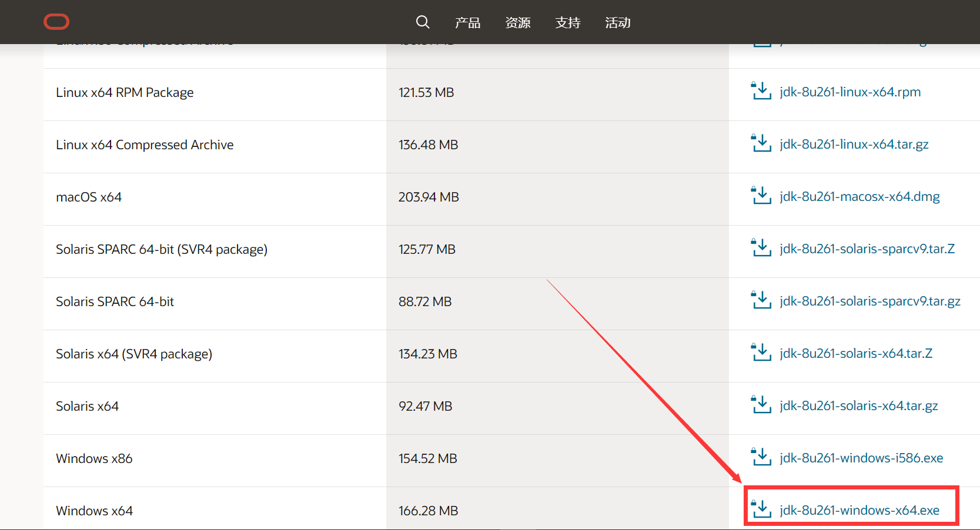Click download icon beside jdk-8u261-linux-x64.tar.gz
Screen dimensions: 980x530
[761, 143]
